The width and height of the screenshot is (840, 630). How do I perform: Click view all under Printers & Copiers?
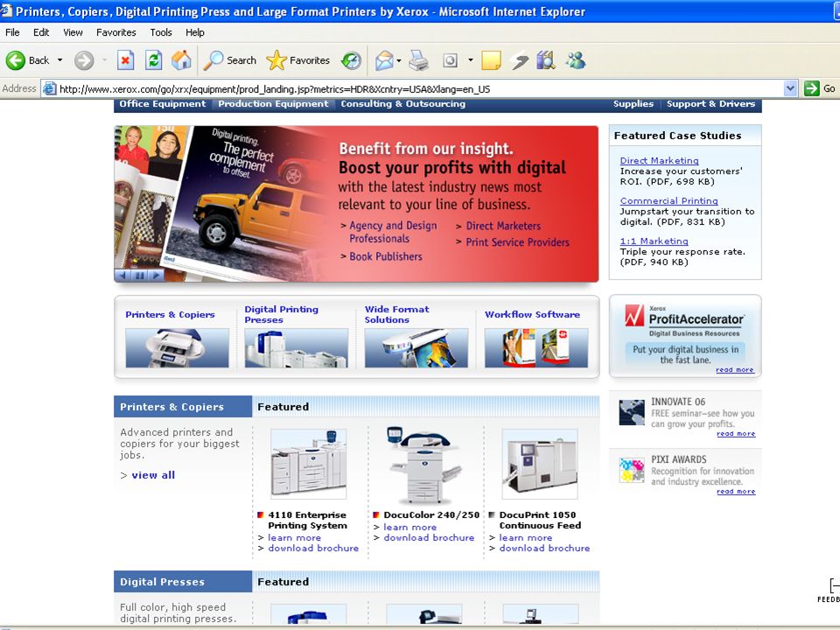click(153, 475)
